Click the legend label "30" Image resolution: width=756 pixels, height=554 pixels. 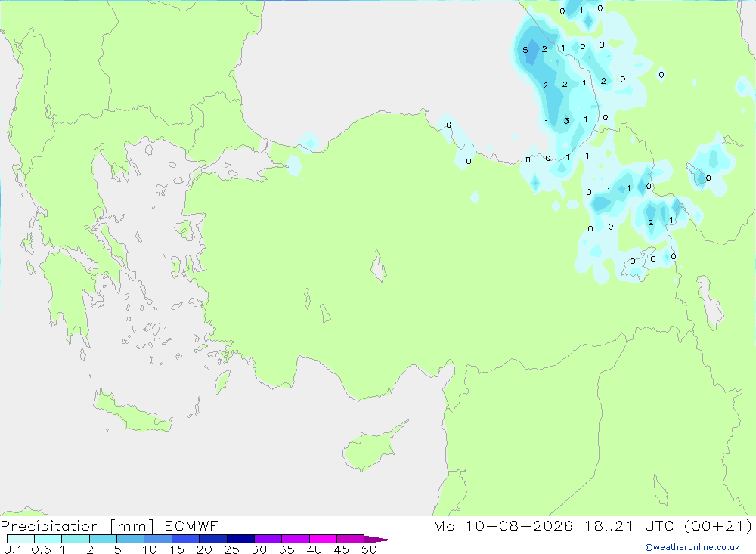(259, 549)
